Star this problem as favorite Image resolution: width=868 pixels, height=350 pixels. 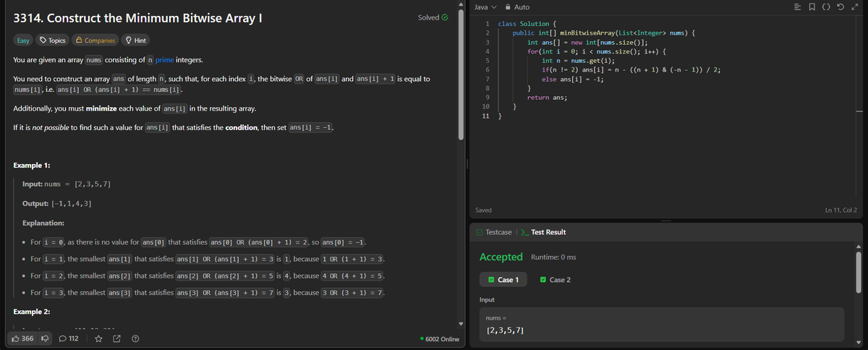[x=98, y=338]
